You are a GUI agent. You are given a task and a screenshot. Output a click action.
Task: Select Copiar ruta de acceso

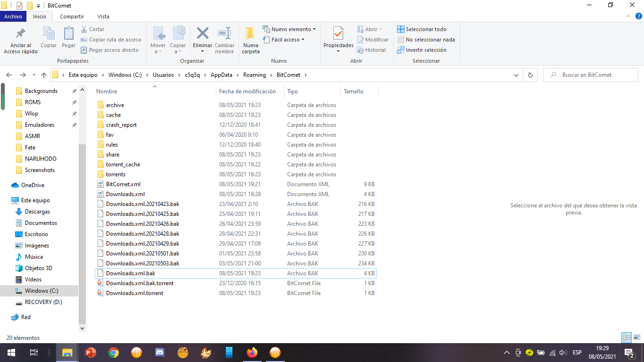[x=111, y=40]
